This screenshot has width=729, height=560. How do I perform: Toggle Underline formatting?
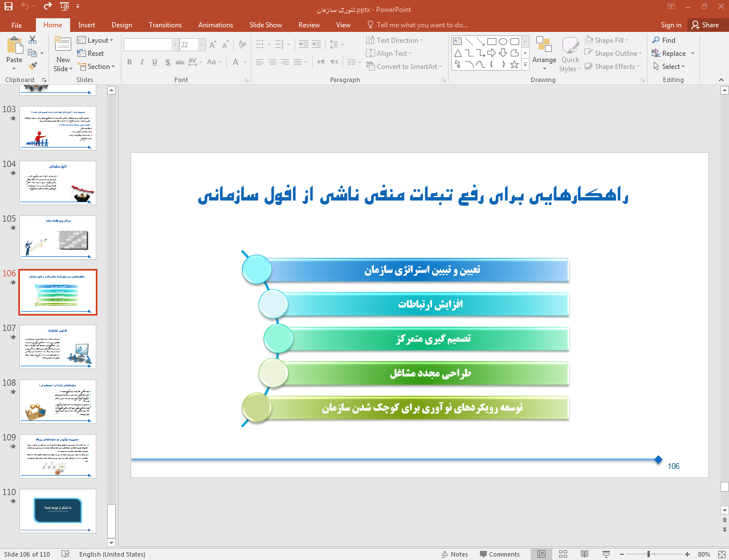(x=154, y=62)
